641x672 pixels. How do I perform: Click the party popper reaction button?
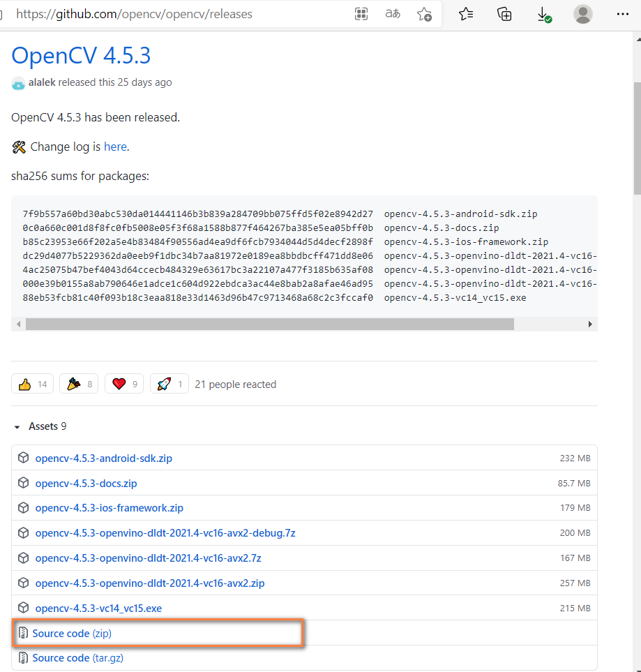coord(79,384)
